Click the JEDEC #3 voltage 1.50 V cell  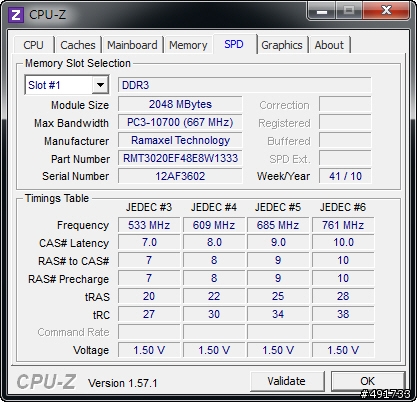(x=149, y=350)
